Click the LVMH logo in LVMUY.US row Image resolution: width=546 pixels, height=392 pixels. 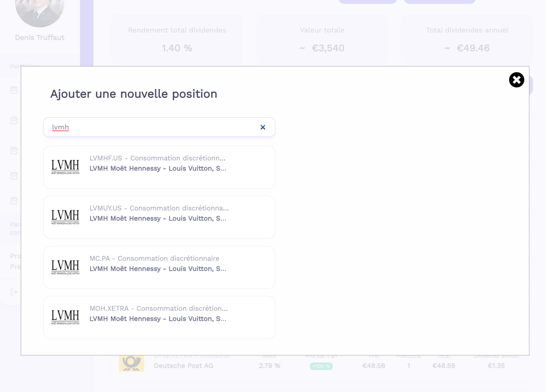65,217
